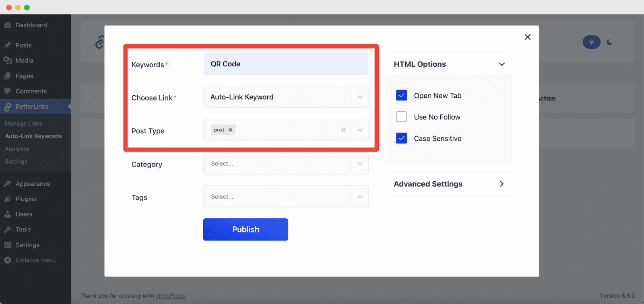644x304 pixels.
Task: Close the auto-link keyword dialog
Action: (527, 37)
